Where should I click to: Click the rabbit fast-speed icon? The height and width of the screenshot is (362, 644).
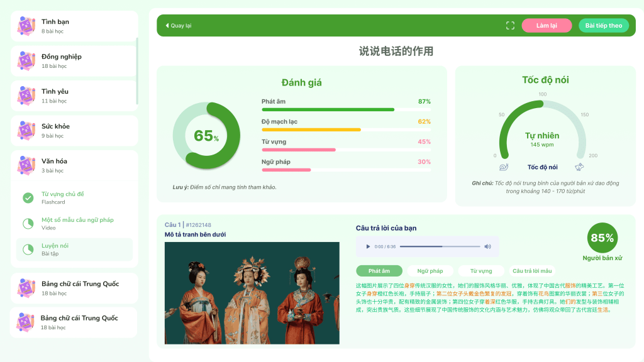(x=579, y=167)
